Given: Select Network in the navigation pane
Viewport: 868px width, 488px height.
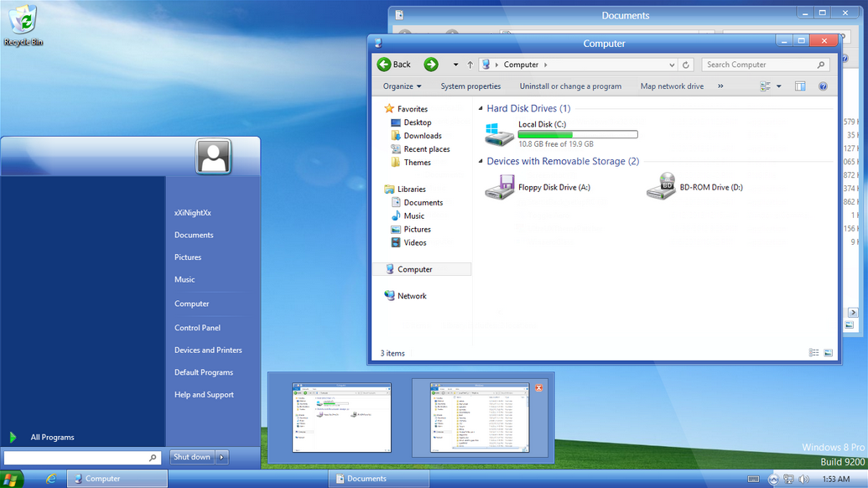Looking at the screenshot, I should (x=411, y=296).
